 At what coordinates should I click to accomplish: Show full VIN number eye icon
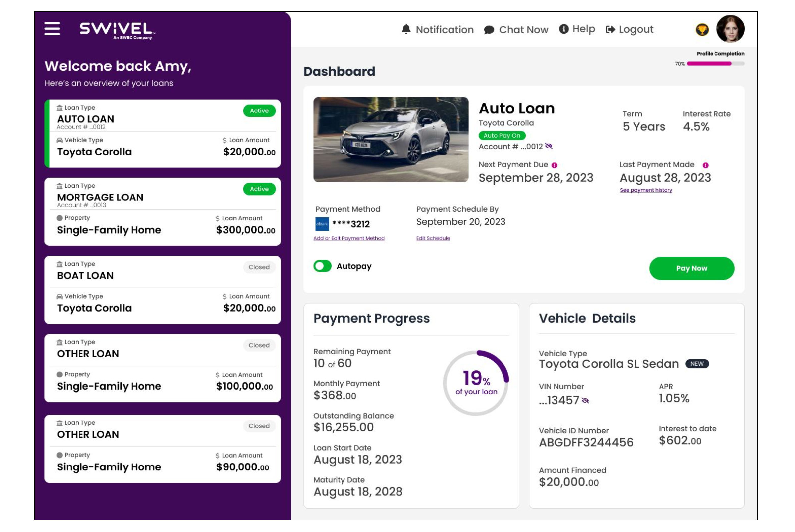click(585, 401)
